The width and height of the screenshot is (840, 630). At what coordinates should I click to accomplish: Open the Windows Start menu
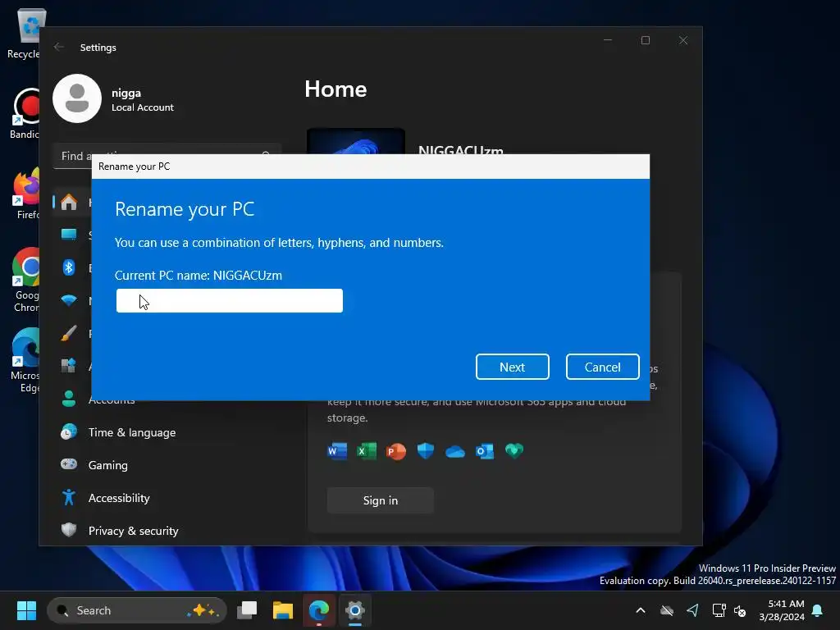coord(26,610)
